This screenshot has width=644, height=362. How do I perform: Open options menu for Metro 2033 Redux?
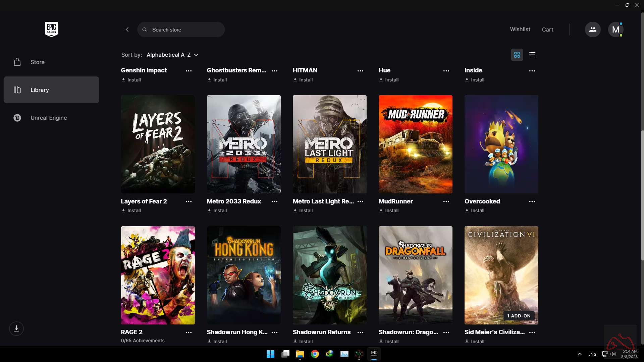[x=274, y=201]
